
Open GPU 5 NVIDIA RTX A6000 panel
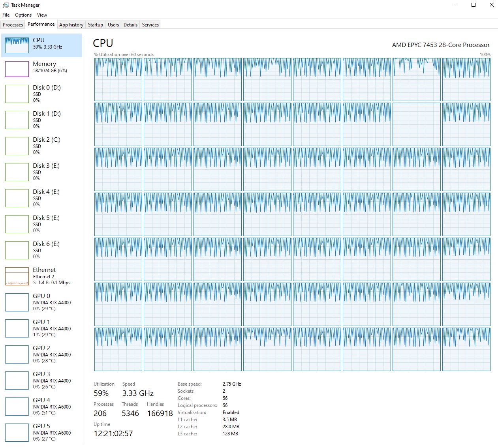tap(41, 432)
